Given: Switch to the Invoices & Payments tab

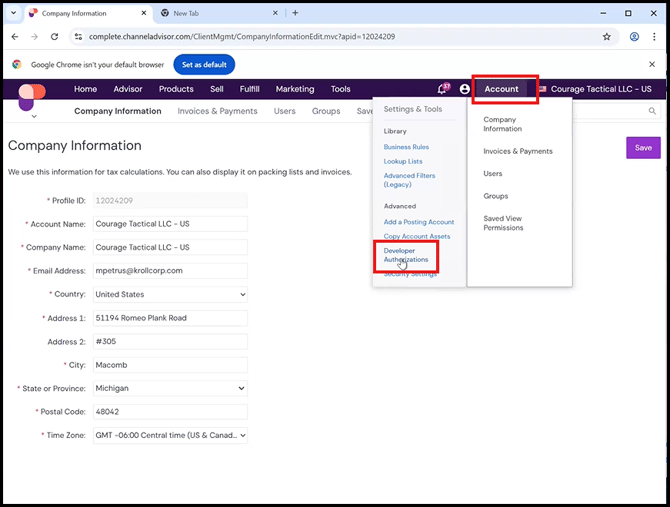Looking at the screenshot, I should (x=217, y=111).
